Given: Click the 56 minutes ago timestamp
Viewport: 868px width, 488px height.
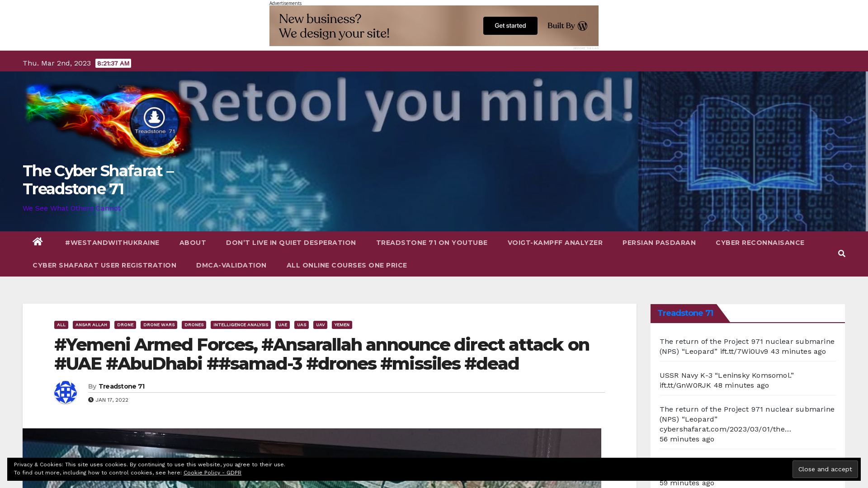Looking at the screenshot, I should coord(687,439).
